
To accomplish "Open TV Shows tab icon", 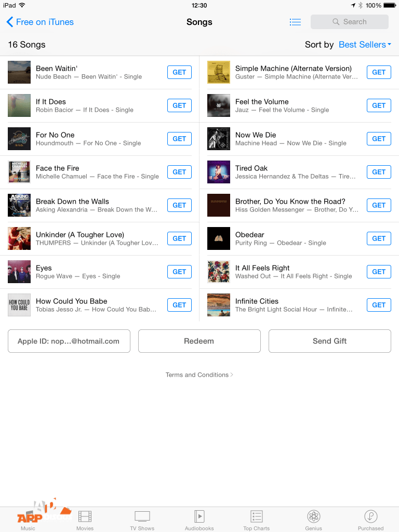I will click(x=142, y=516).
